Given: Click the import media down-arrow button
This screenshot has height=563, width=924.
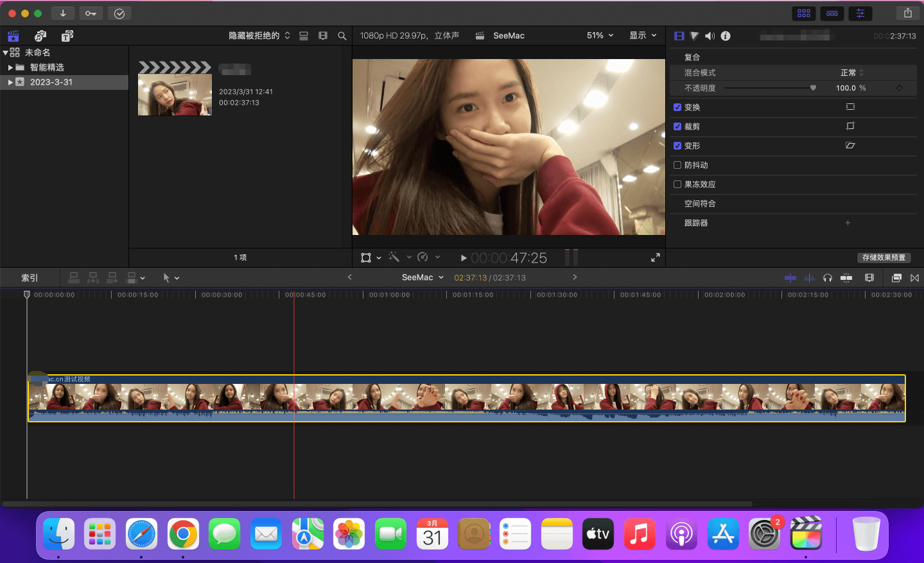Looking at the screenshot, I should (x=63, y=13).
